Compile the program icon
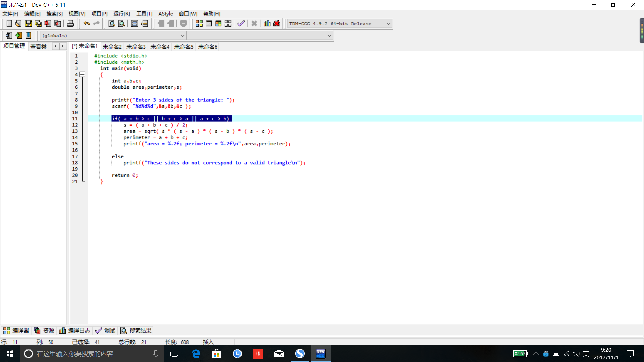The width and height of the screenshot is (644, 362). tap(199, 24)
